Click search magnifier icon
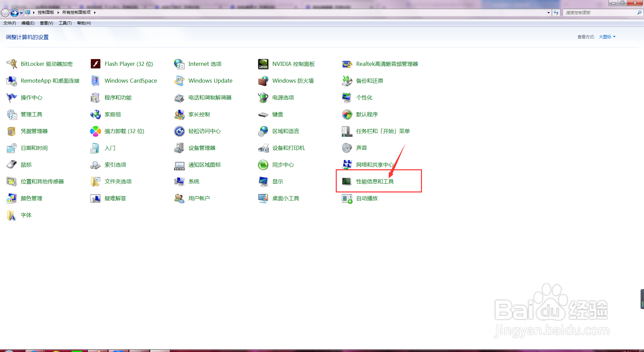The width and height of the screenshot is (644, 352). point(639,12)
